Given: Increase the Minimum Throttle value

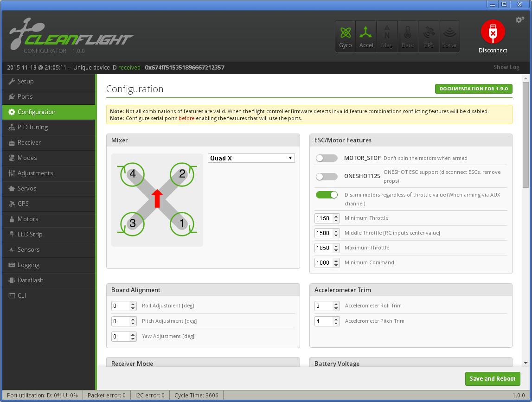Looking at the screenshot, I should pyautogui.click(x=336, y=216).
